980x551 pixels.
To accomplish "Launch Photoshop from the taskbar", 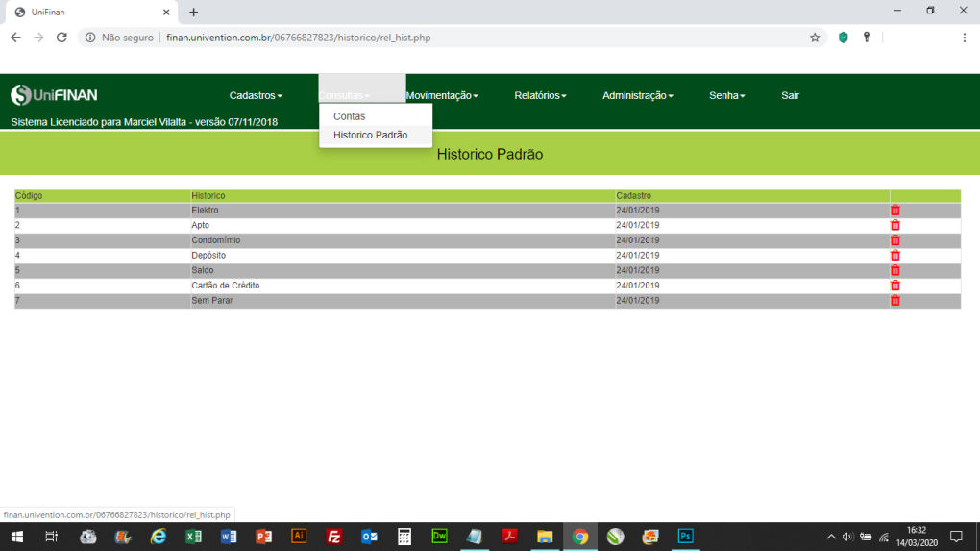I will point(686,537).
